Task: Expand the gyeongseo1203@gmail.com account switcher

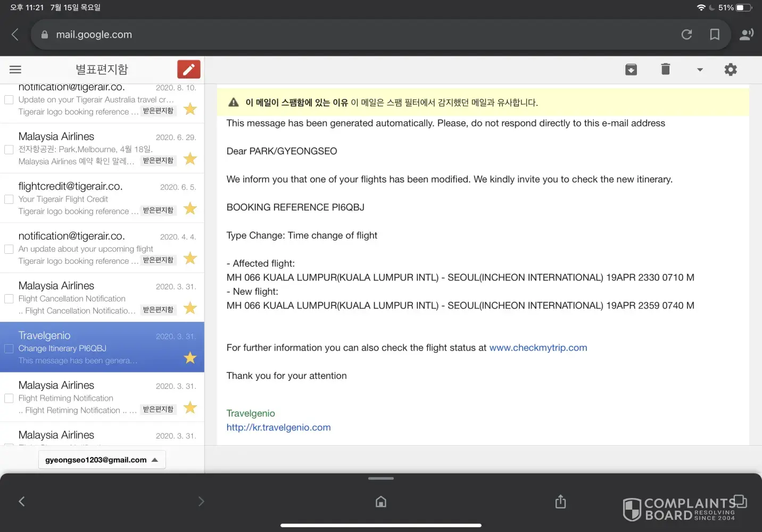Action: click(102, 460)
